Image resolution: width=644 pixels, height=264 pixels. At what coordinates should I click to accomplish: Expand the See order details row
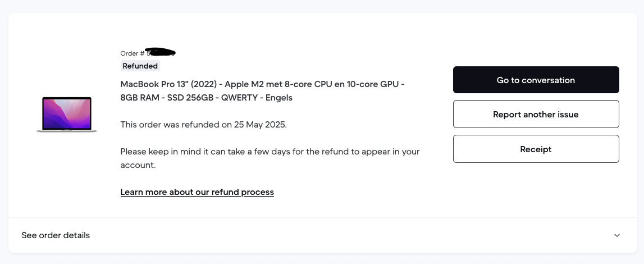(x=322, y=235)
